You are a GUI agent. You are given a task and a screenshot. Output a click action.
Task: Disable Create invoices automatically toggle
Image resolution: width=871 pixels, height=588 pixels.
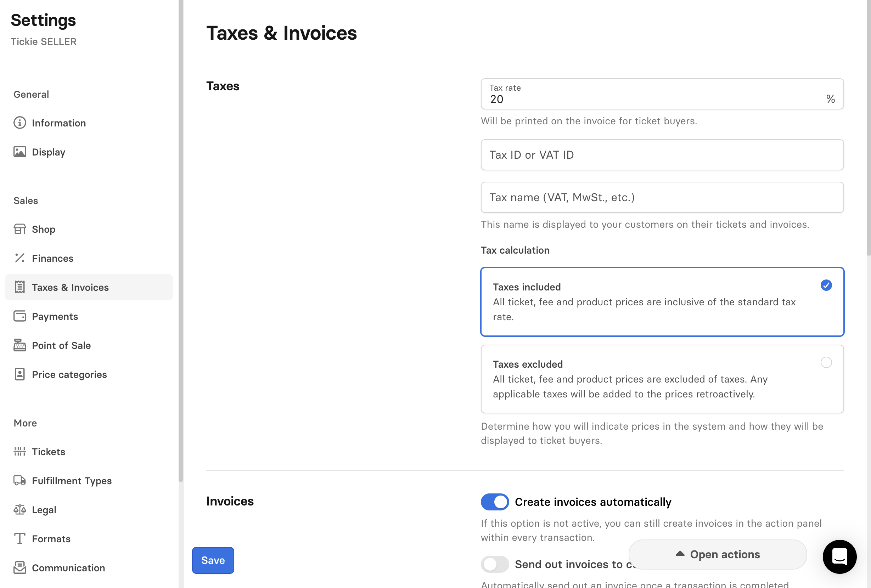pyautogui.click(x=495, y=502)
